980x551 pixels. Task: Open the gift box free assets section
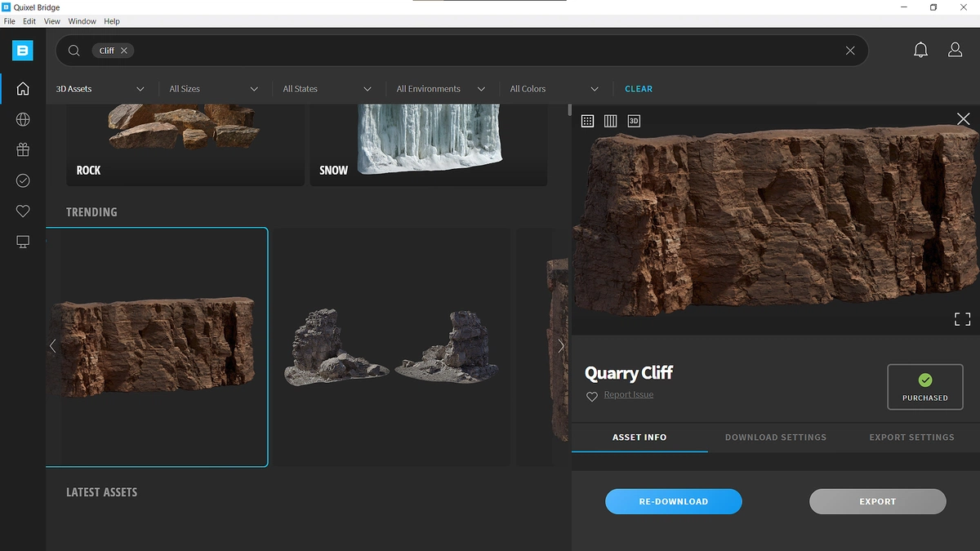(23, 150)
